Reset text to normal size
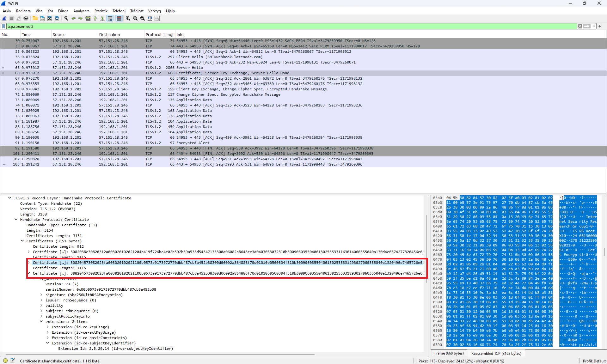The height and width of the screenshot is (364, 607). tap(142, 18)
